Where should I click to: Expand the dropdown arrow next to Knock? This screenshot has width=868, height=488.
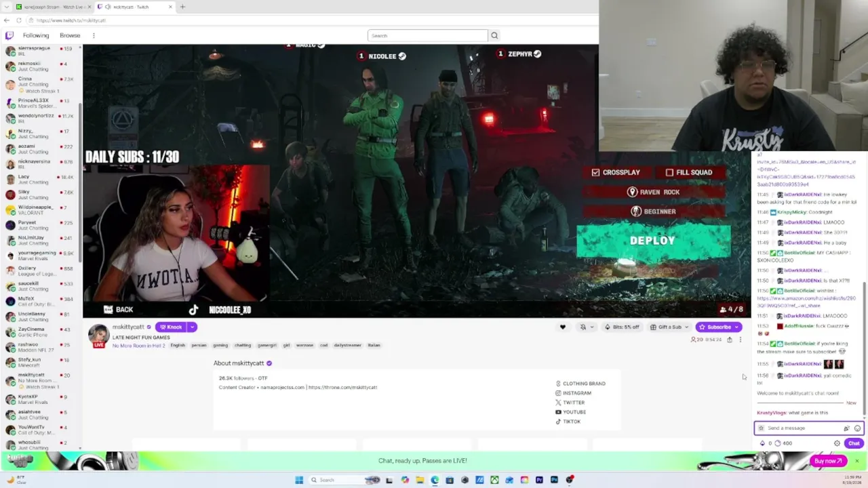192,327
